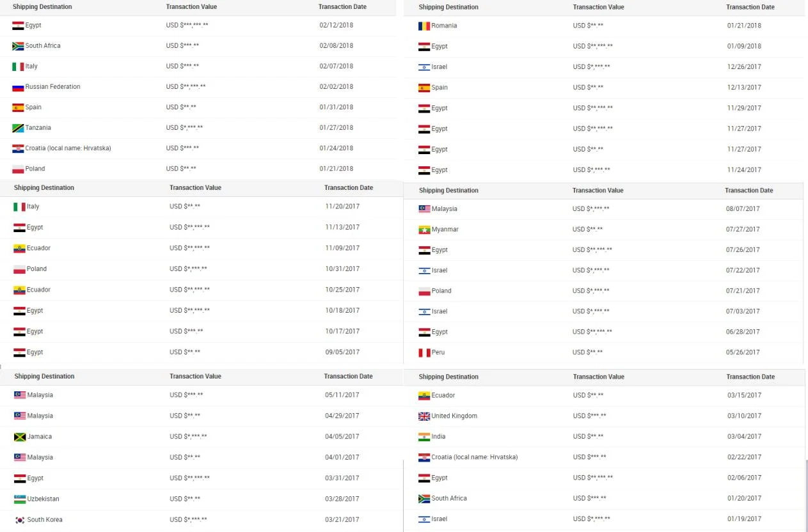Click the Russian Federation flag icon
808x532 pixels.
tap(18, 87)
